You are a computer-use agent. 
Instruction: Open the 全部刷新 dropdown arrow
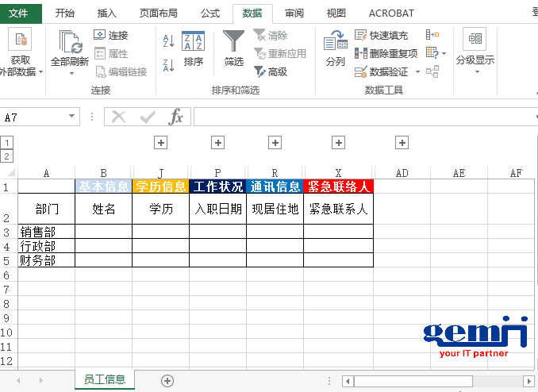[71, 73]
